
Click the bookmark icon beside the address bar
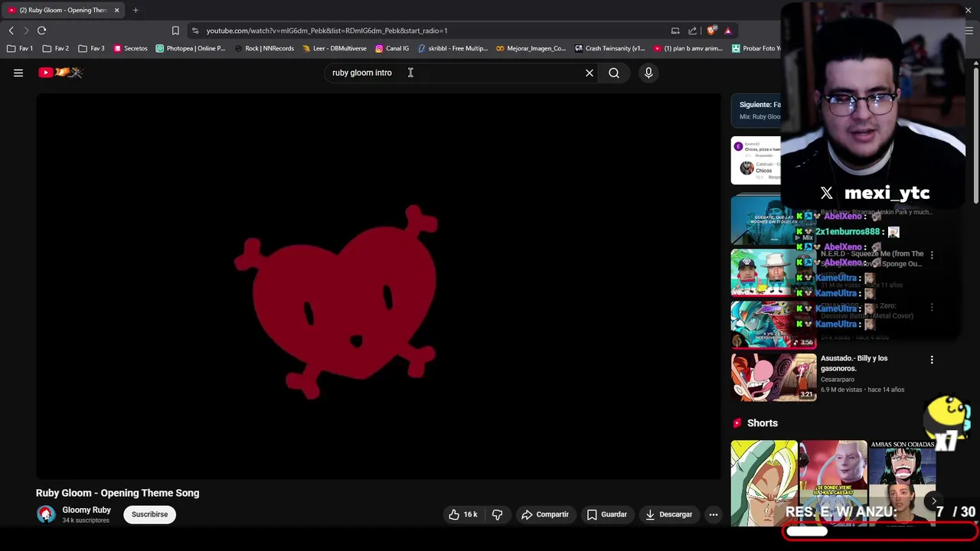pyautogui.click(x=175, y=31)
